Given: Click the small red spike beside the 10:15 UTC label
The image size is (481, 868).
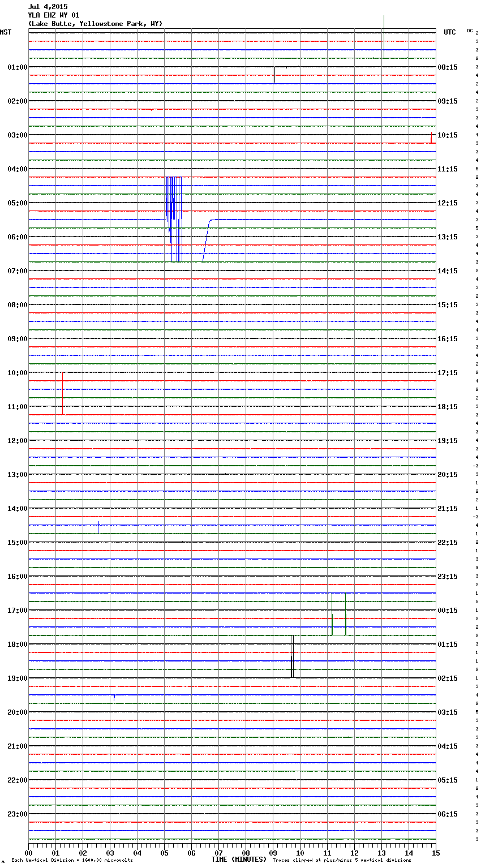Looking at the screenshot, I should pyautogui.click(x=431, y=137).
